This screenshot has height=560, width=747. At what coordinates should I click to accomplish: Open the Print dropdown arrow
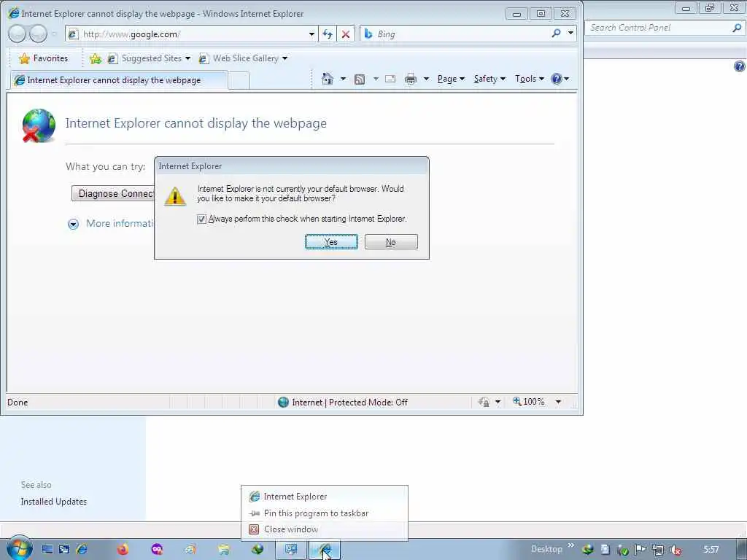426,79
